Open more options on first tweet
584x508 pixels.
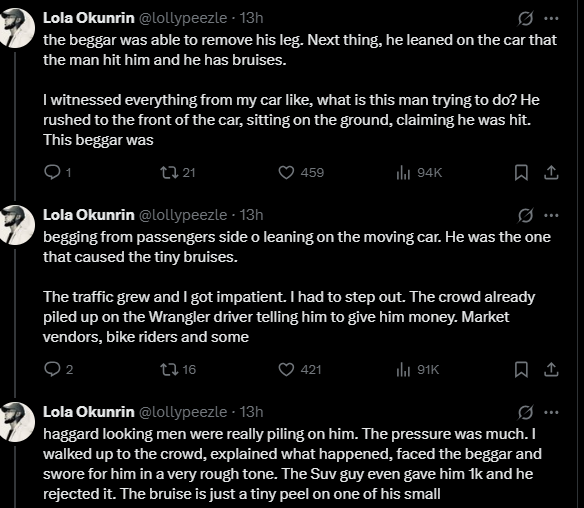click(x=551, y=18)
